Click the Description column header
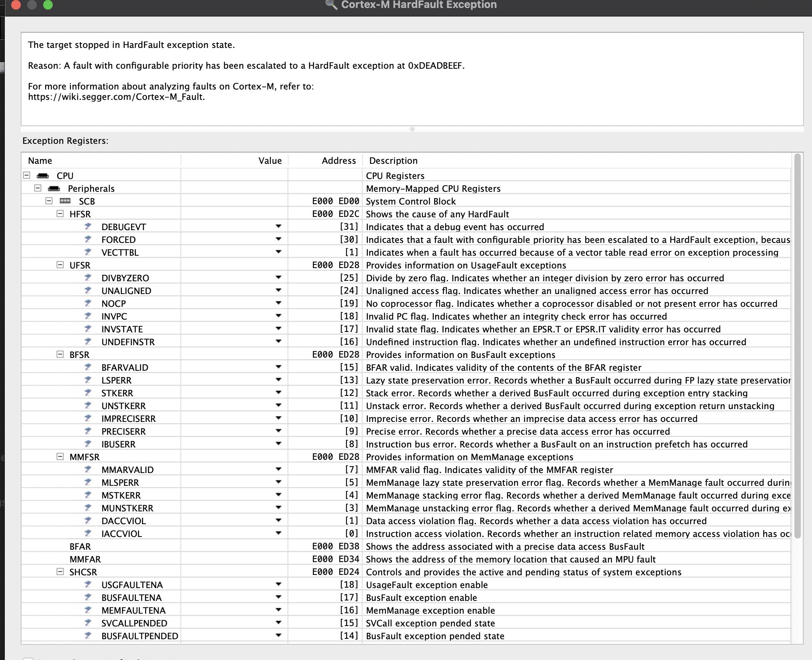Viewport: 812px width, 660px height. pyautogui.click(x=577, y=161)
